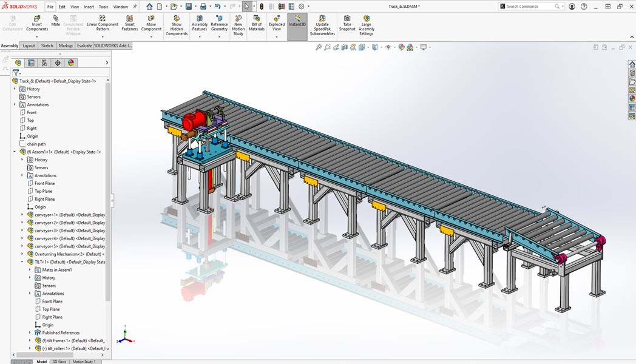Open Large Assembly Settings
The image size is (636, 364).
tap(367, 25)
